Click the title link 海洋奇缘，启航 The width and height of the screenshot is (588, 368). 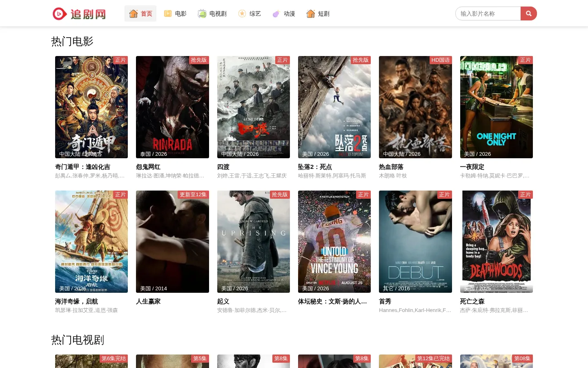(76, 301)
